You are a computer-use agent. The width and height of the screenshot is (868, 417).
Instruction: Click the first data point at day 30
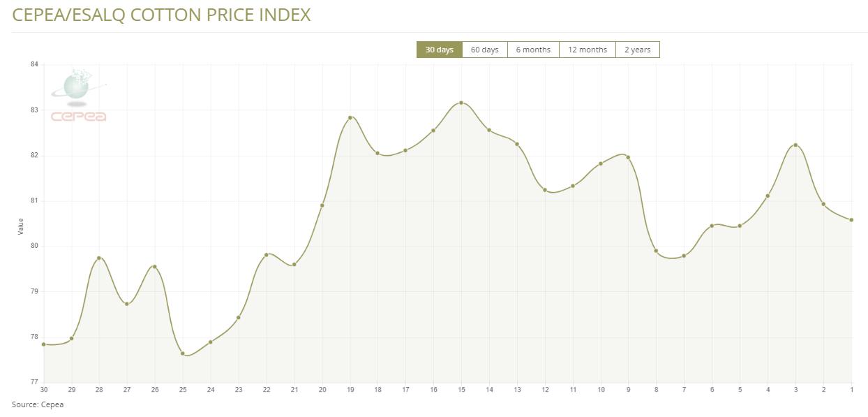pyautogui.click(x=44, y=344)
